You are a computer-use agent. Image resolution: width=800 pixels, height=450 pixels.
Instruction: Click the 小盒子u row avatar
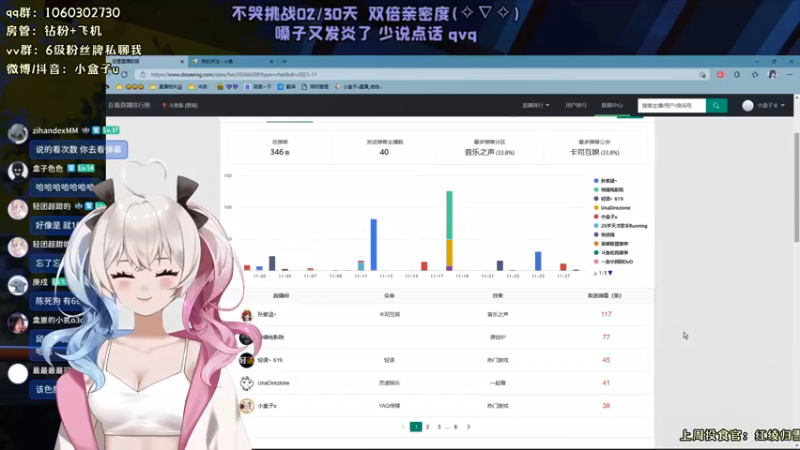coord(246,406)
